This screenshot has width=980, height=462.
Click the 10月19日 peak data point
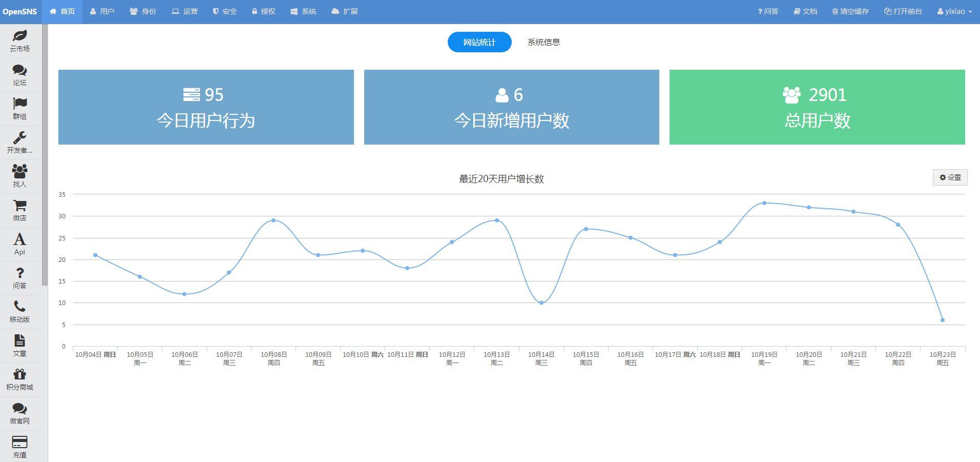pos(764,203)
